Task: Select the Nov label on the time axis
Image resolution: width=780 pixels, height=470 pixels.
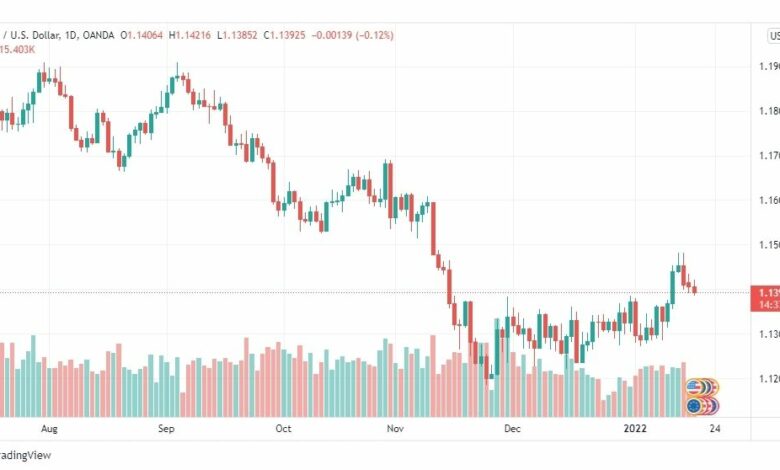Action: [395, 429]
